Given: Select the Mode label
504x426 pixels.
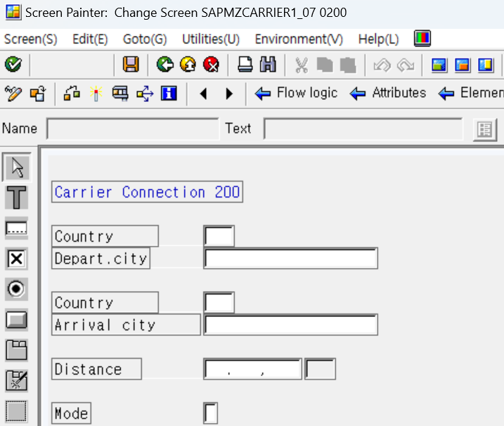Looking at the screenshot, I should (x=72, y=413).
